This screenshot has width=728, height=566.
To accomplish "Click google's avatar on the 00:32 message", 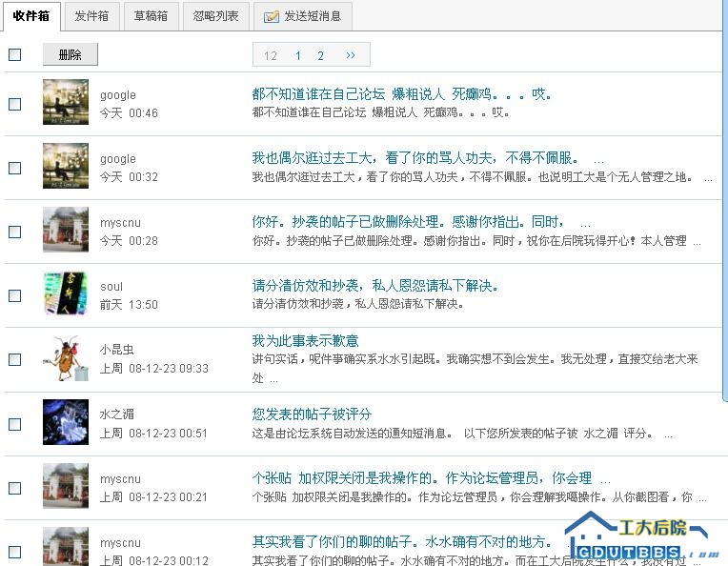I will [66, 166].
